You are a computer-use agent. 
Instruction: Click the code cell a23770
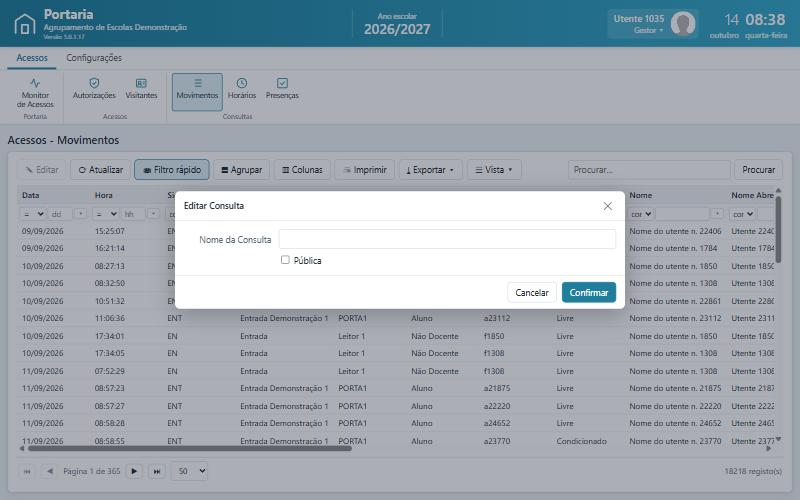tap(497, 441)
